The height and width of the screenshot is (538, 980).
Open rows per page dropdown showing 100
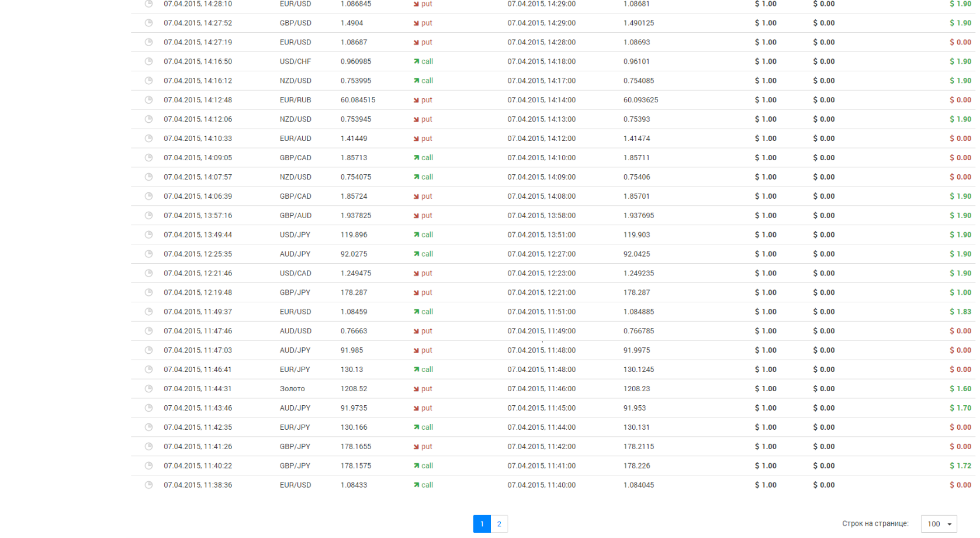coord(939,524)
